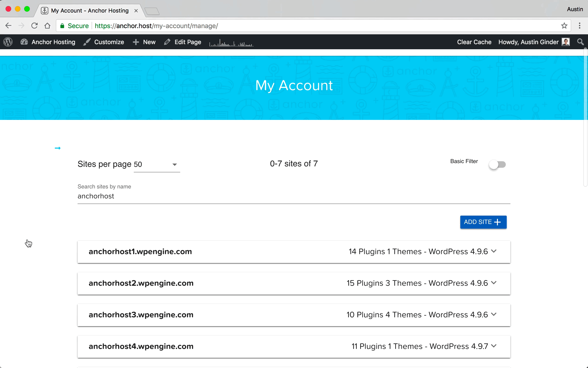Close the My Account tab

[136, 11]
